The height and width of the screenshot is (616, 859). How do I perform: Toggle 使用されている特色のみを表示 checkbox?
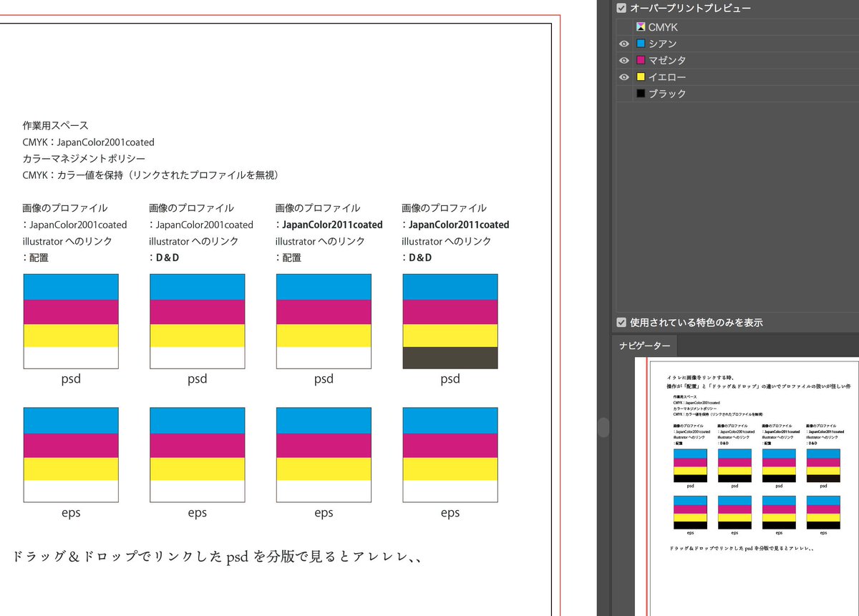pyautogui.click(x=621, y=323)
